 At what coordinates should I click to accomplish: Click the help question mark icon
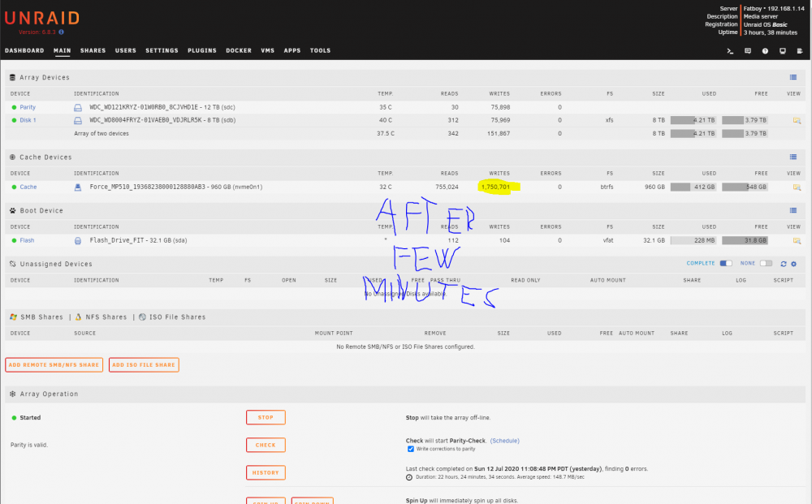point(765,50)
